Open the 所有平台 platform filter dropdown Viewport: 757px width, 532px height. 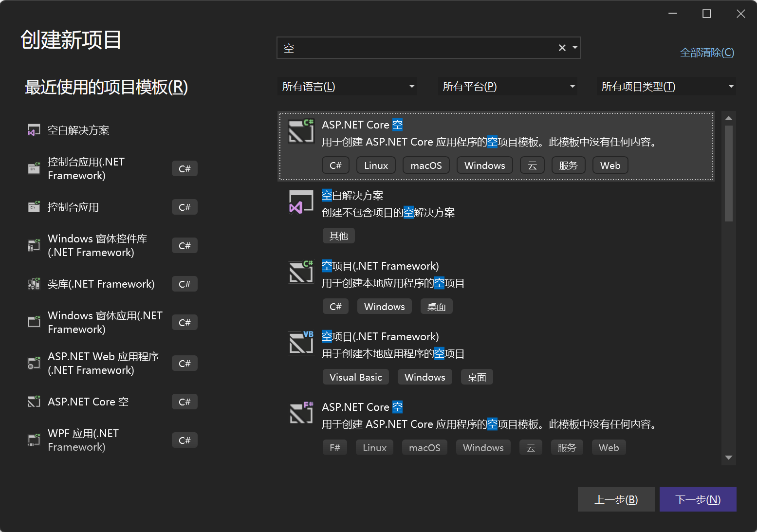click(507, 87)
